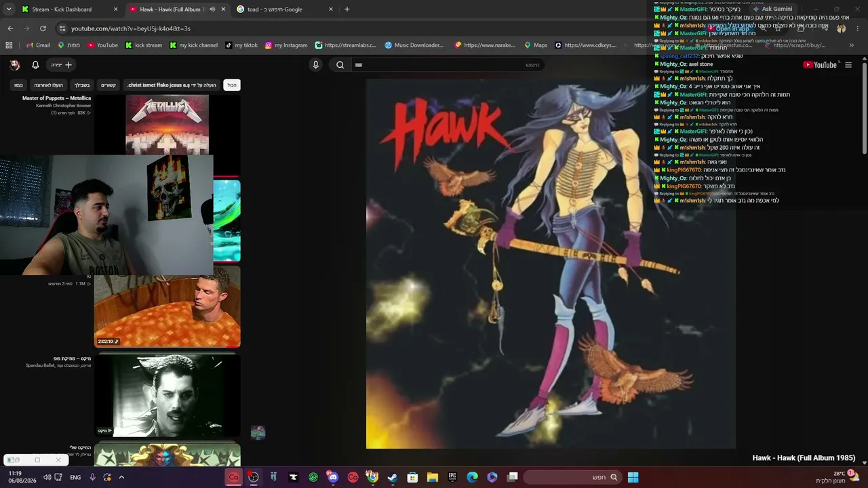The image size is (868, 488).
Task: Click the Hawk album cover video player
Action: coord(551,264)
